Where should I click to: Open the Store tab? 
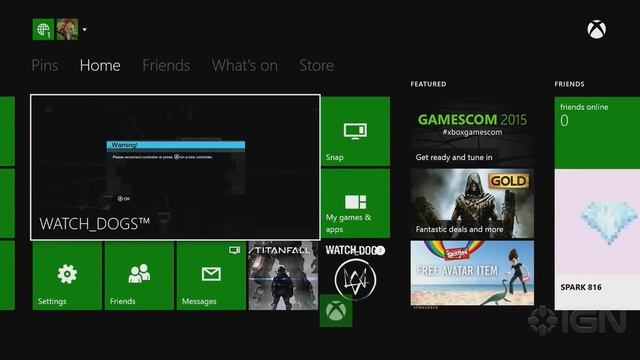pos(316,65)
